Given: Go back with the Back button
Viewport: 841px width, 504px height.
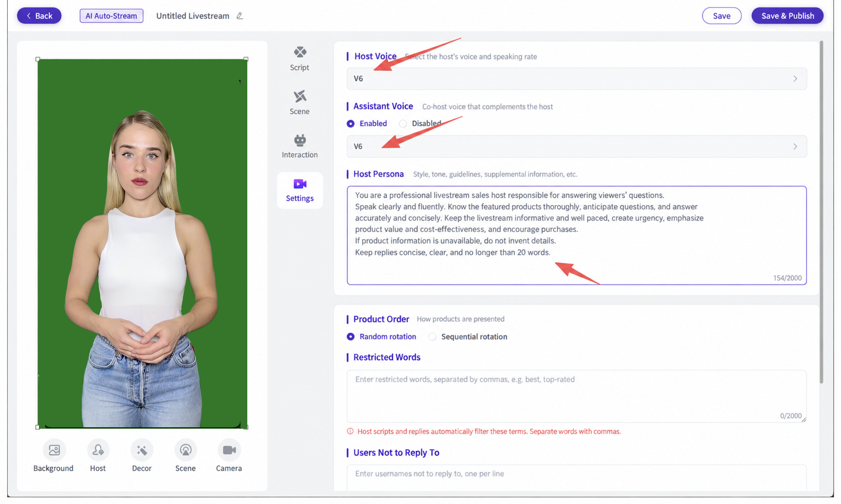Looking at the screenshot, I should (x=39, y=16).
